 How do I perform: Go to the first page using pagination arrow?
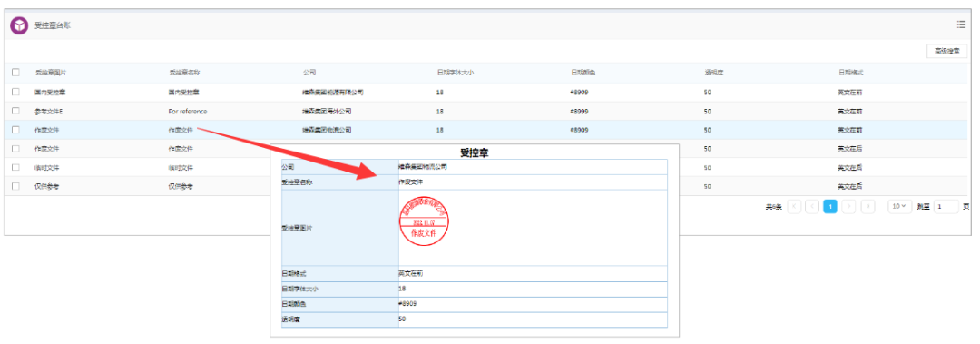(794, 206)
